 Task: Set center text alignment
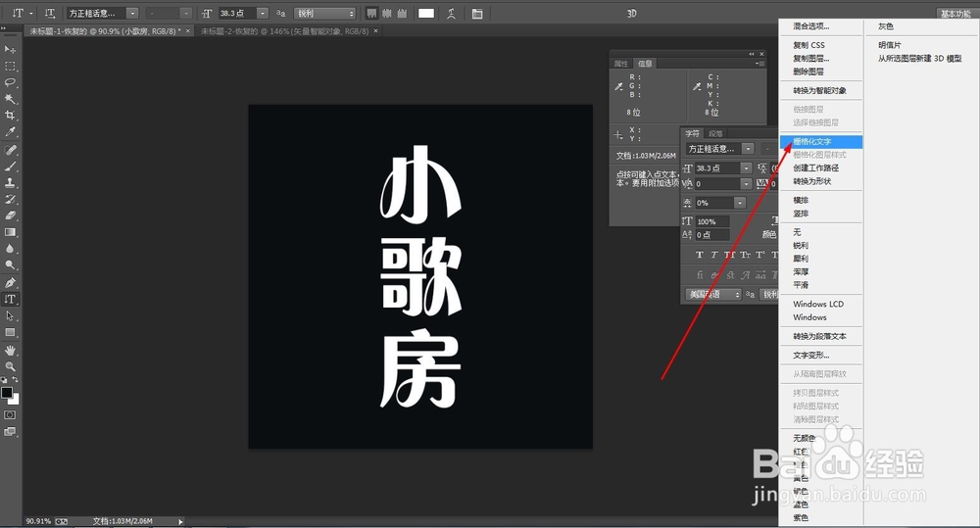coord(387,13)
